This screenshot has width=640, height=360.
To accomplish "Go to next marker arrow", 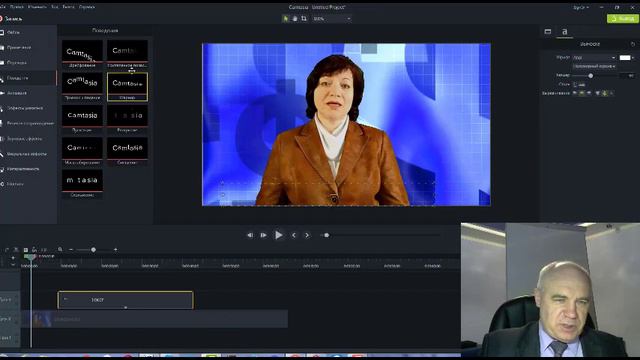I will coord(307,235).
